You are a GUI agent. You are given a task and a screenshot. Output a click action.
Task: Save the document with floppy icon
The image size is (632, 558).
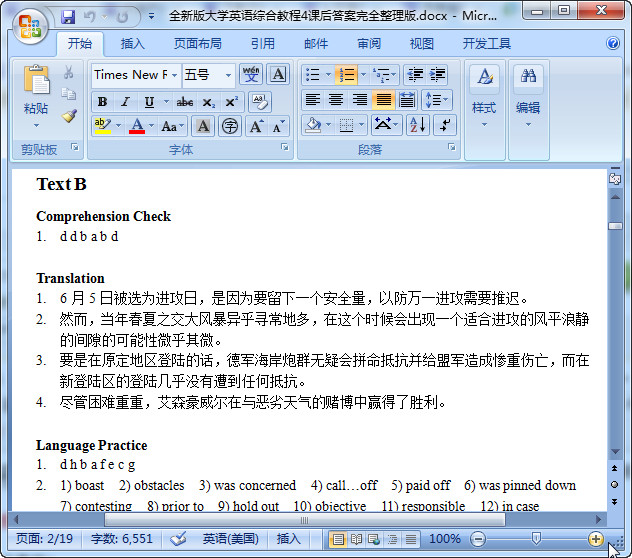[x=68, y=17]
